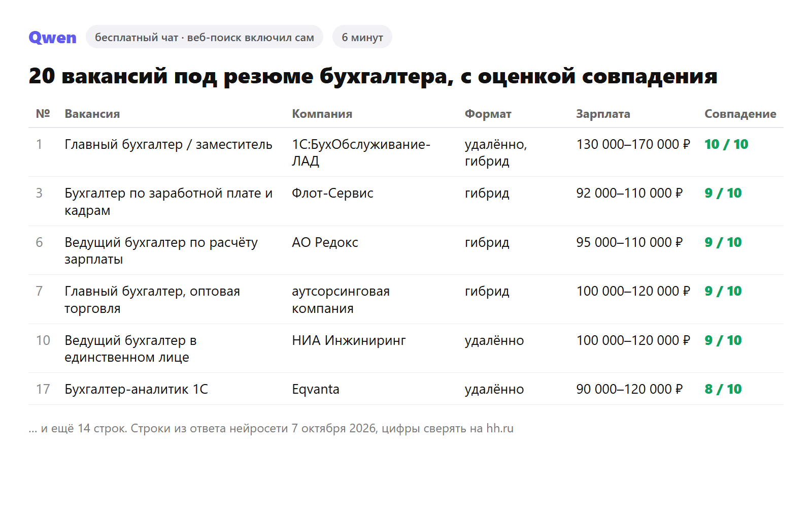Click the 'Вакансия' column header
This screenshot has width=812, height=508.
tap(92, 114)
